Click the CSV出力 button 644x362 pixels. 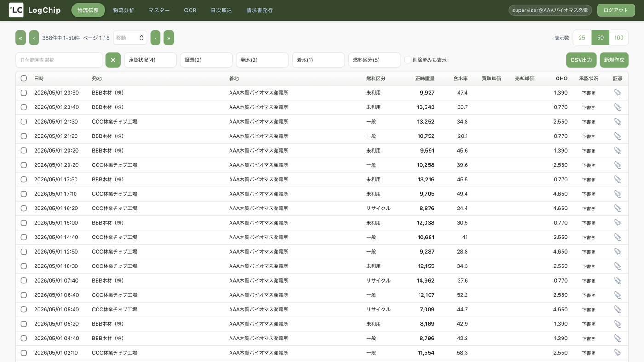click(581, 60)
